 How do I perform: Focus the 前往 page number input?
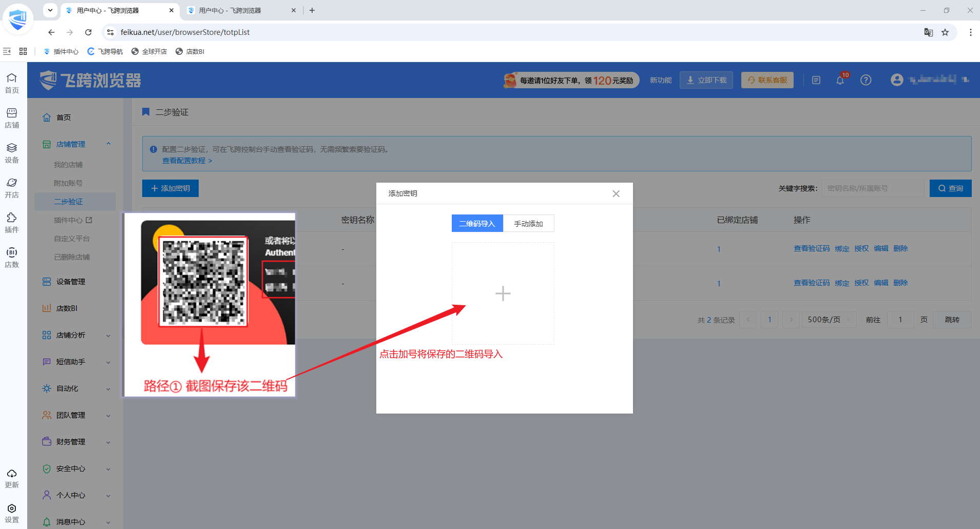tap(900, 320)
